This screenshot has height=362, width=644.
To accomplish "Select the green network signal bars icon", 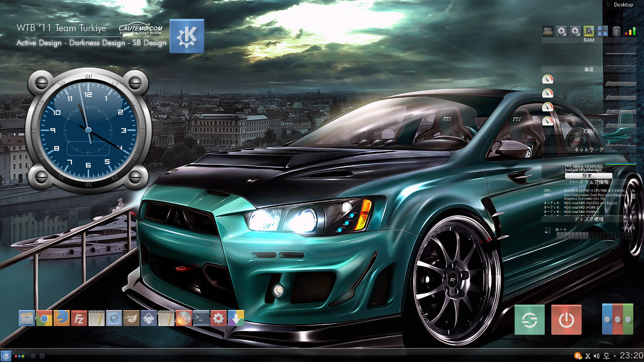I will point(630,31).
